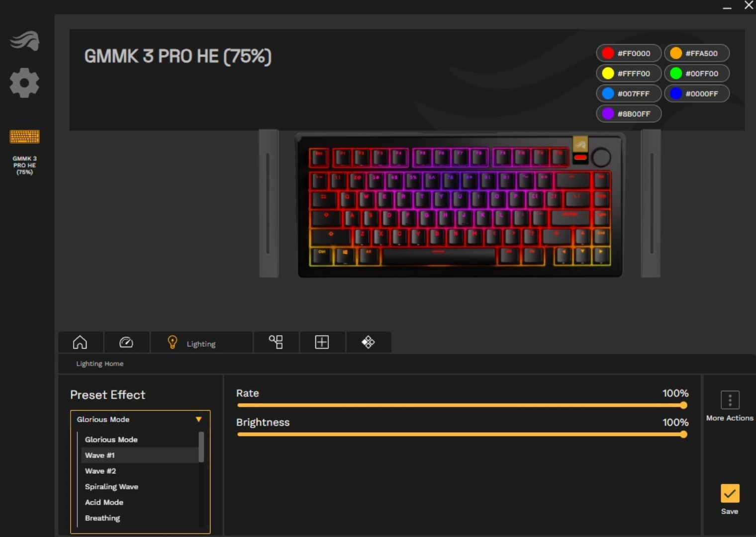Open the More Actions menu
Viewport: 756px width, 537px height.
point(730,400)
